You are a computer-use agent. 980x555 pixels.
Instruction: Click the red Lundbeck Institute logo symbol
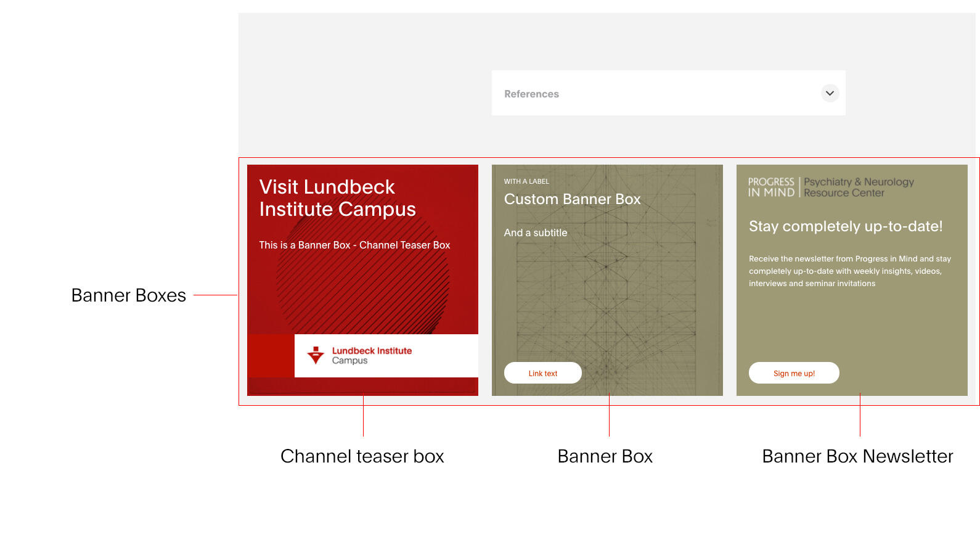316,355
